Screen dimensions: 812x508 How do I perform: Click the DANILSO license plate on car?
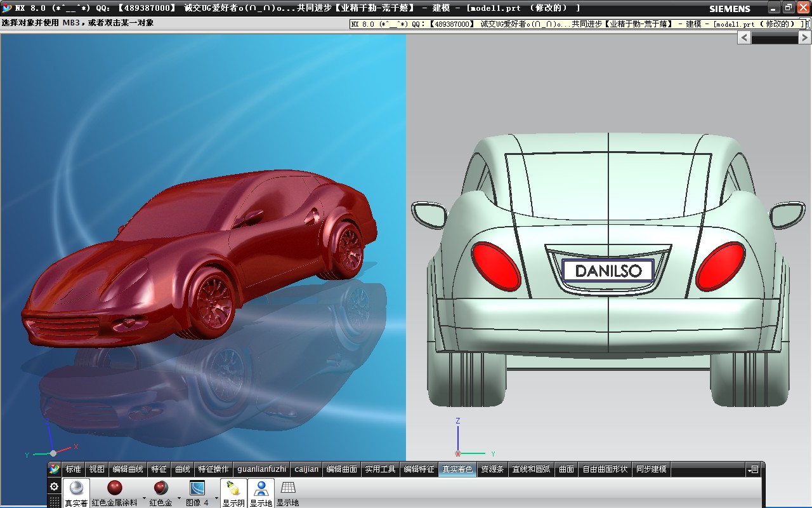[608, 271]
